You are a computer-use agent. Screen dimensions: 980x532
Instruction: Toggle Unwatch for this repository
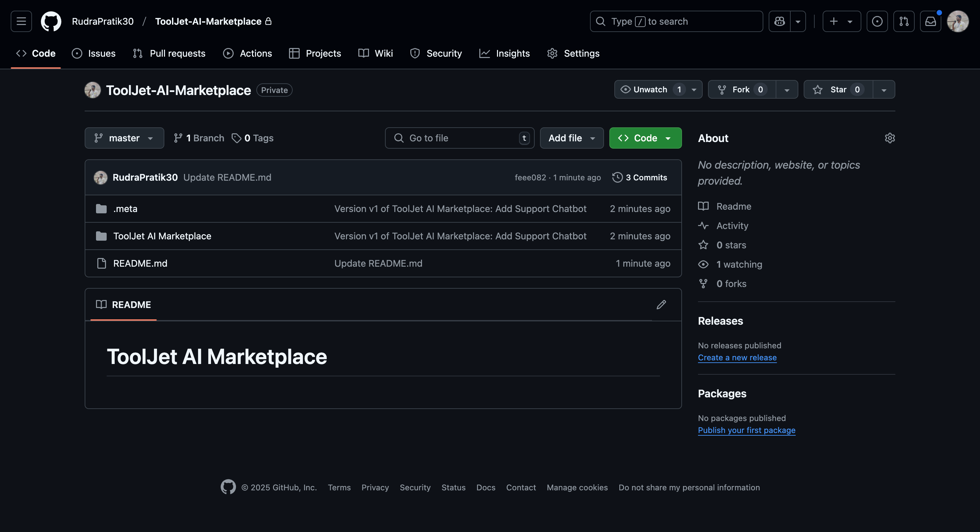coord(650,89)
